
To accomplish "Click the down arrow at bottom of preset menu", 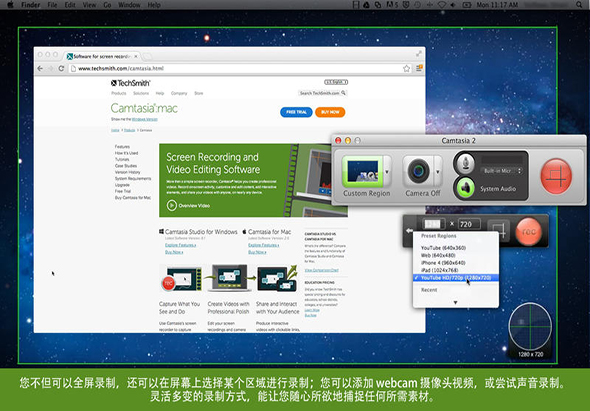I will pyautogui.click(x=455, y=303).
